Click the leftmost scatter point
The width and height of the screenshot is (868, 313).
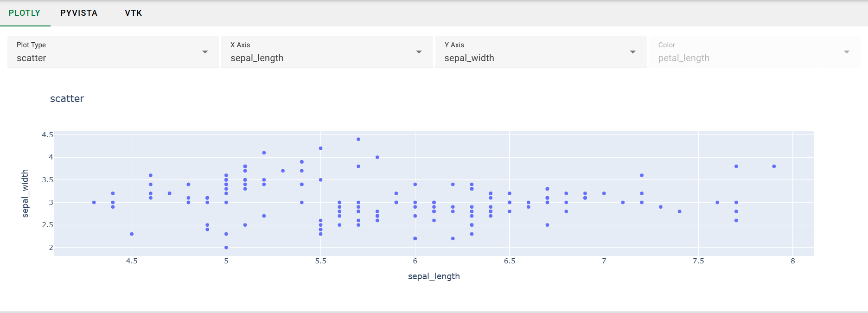coord(94,202)
